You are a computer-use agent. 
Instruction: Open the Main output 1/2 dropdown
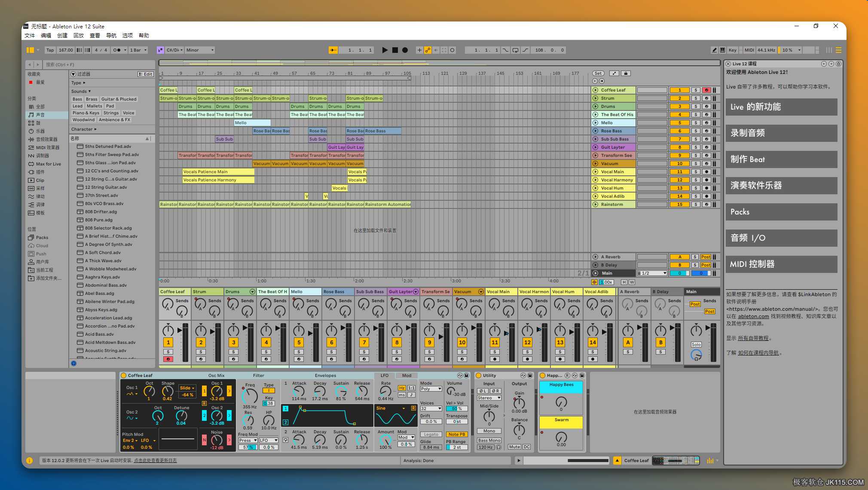[x=652, y=273]
